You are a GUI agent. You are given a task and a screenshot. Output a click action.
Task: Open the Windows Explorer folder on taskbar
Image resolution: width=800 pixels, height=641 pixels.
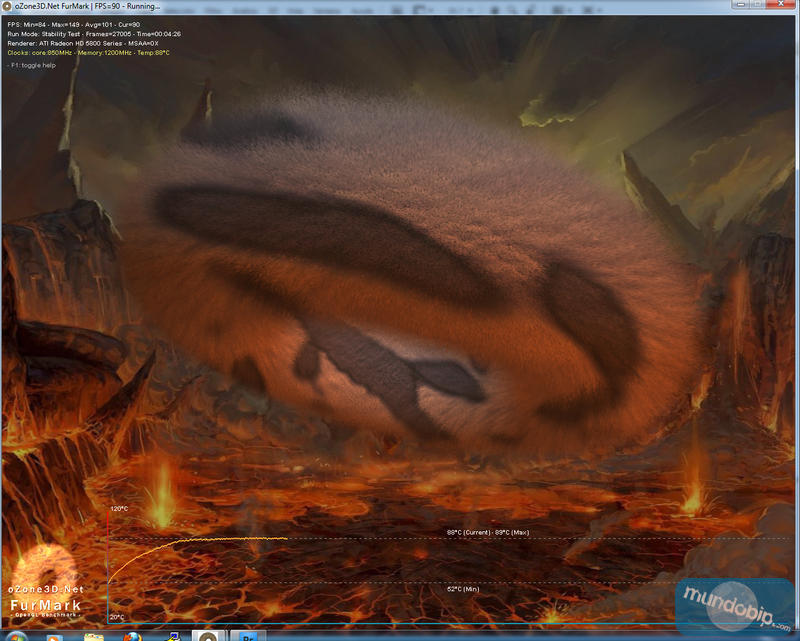click(94, 636)
